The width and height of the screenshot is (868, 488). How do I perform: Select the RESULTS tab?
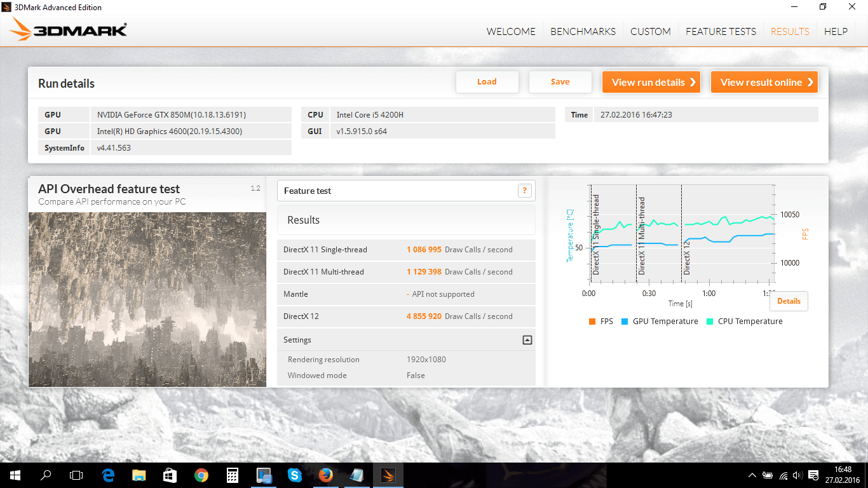tap(790, 31)
